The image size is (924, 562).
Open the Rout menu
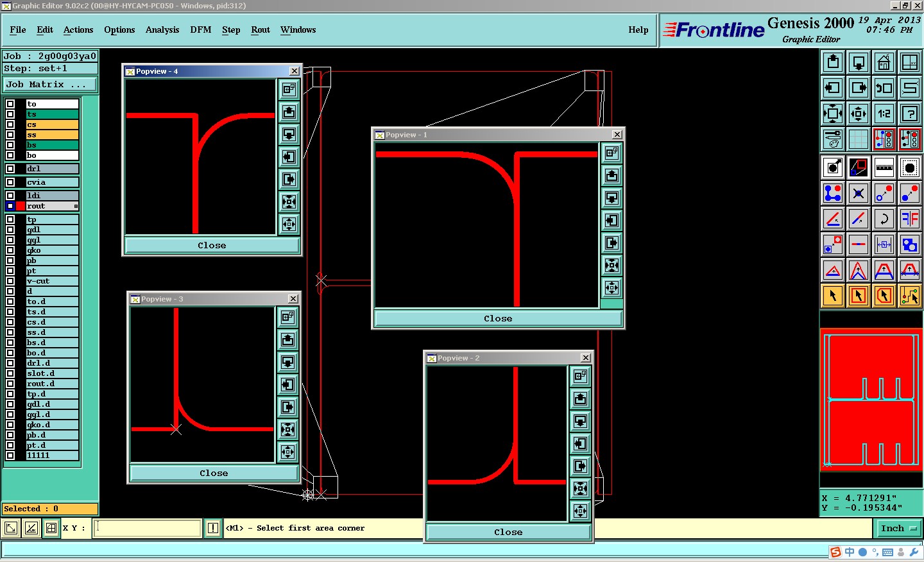coord(261,30)
